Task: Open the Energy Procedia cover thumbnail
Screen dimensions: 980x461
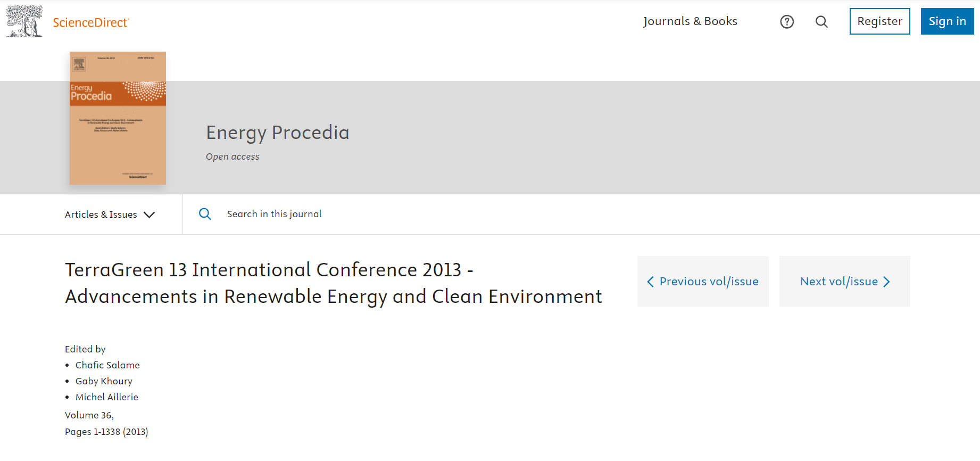Action: click(118, 118)
